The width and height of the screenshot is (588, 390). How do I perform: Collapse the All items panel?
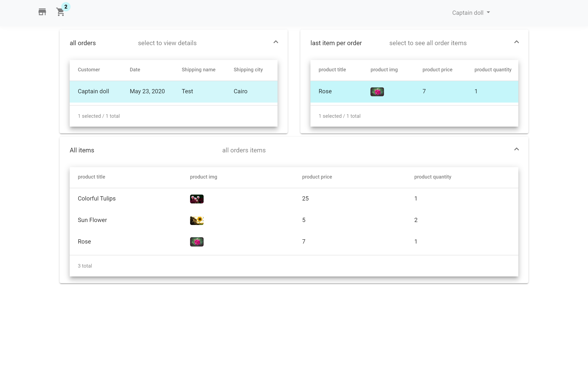[516, 149]
